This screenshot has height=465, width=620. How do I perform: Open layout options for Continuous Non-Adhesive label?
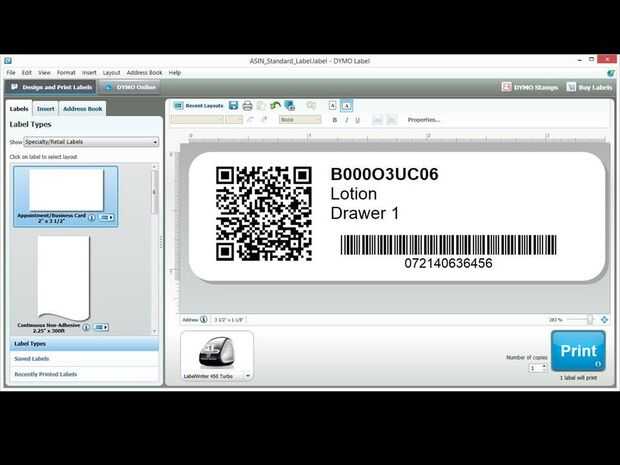click(101, 327)
